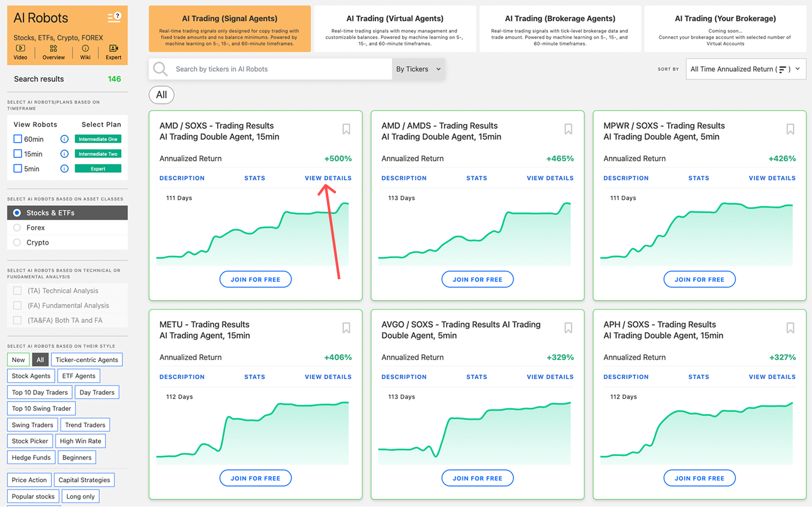Open STATS tab on AMD / AMDS card
The height and width of the screenshot is (507, 812).
click(476, 178)
